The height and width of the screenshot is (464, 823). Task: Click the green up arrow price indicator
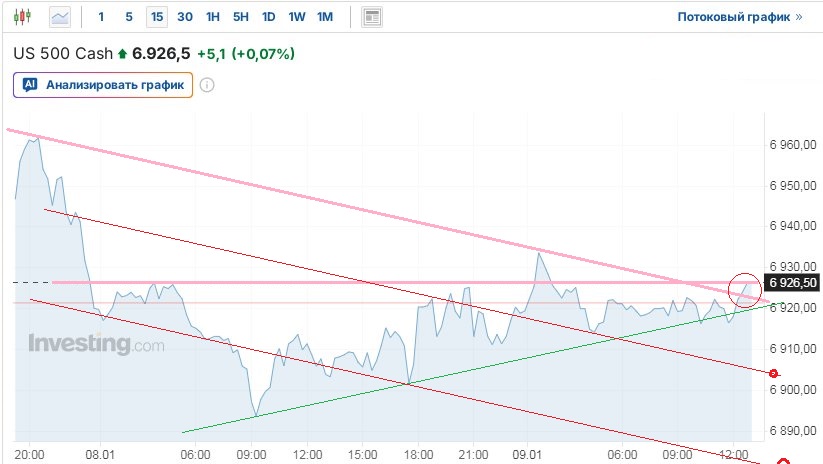(123, 53)
